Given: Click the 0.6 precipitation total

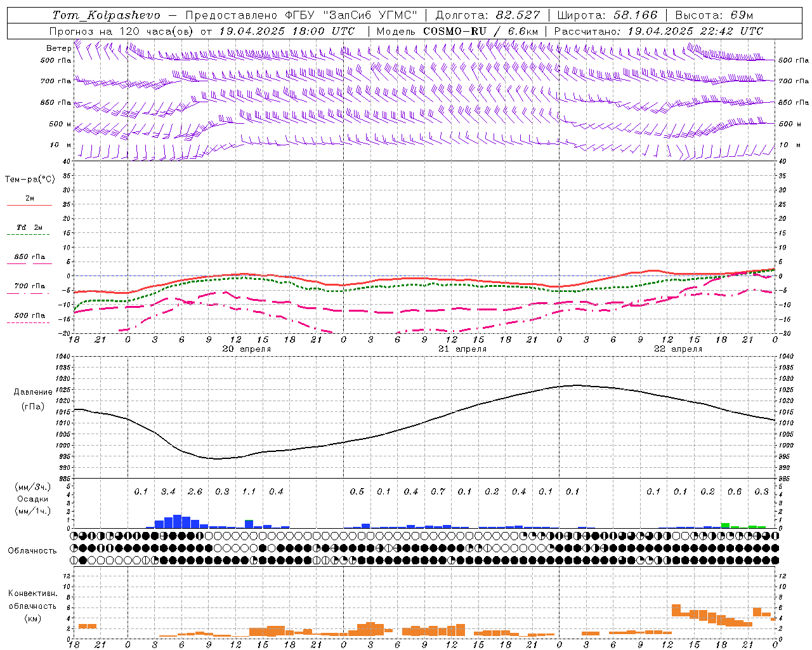Looking at the screenshot, I should pos(735,491).
